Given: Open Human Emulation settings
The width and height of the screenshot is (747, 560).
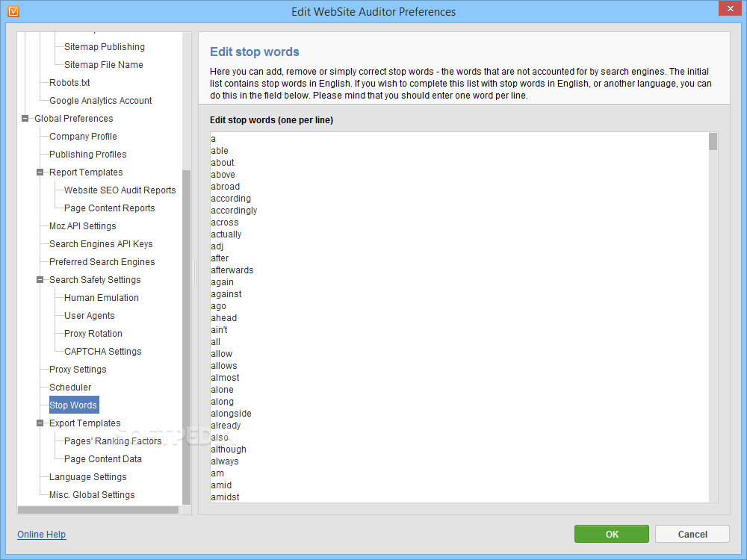Looking at the screenshot, I should coord(102,298).
